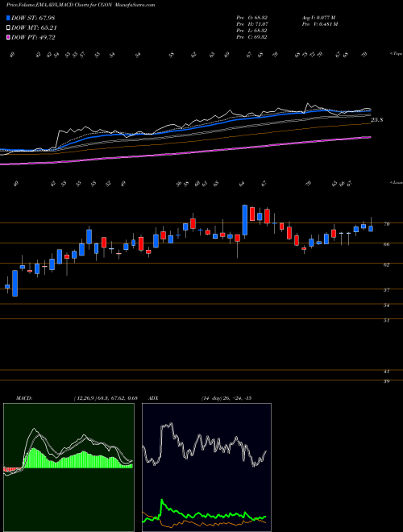Click the chart title for CGON

81,5
